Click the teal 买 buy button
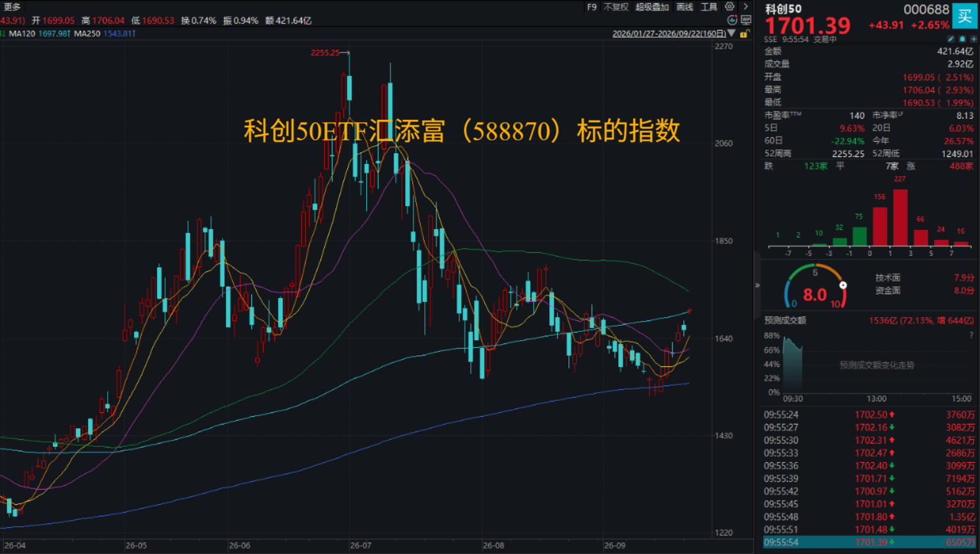The image size is (980, 554). click(x=965, y=16)
